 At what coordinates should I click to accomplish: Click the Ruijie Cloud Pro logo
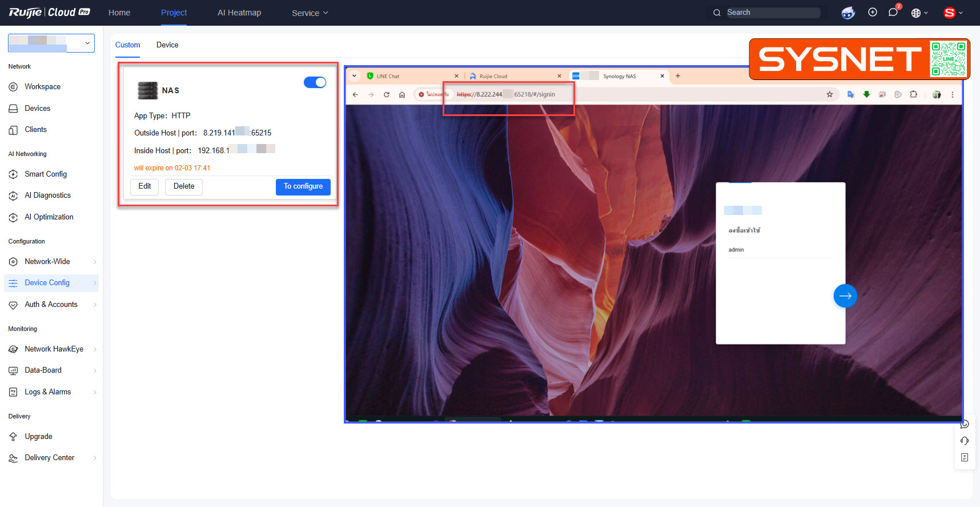click(50, 13)
